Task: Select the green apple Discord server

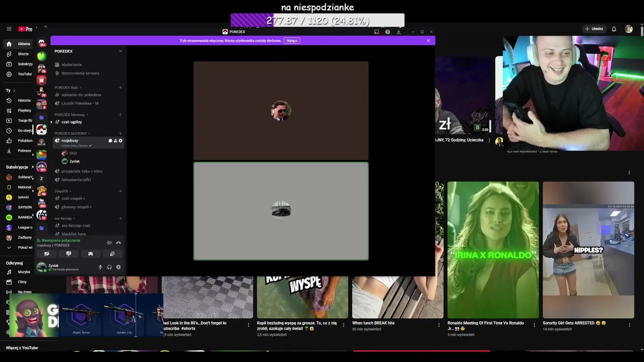Action: (42, 56)
